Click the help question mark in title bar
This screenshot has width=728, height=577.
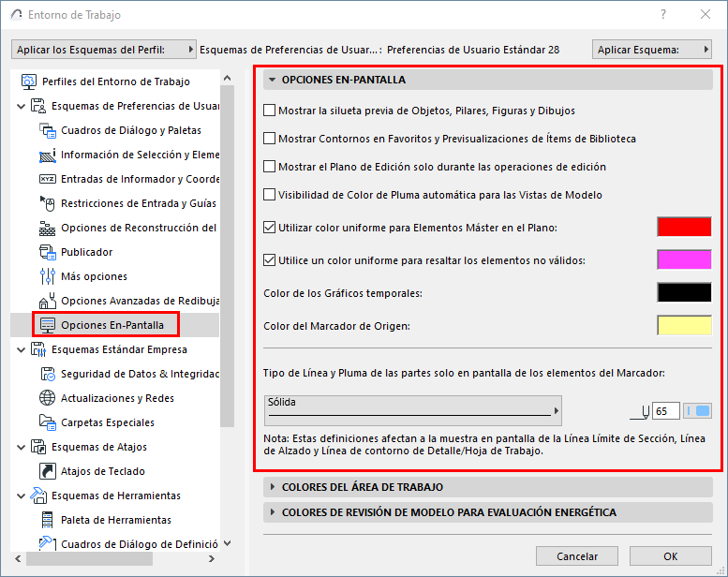[x=663, y=14]
